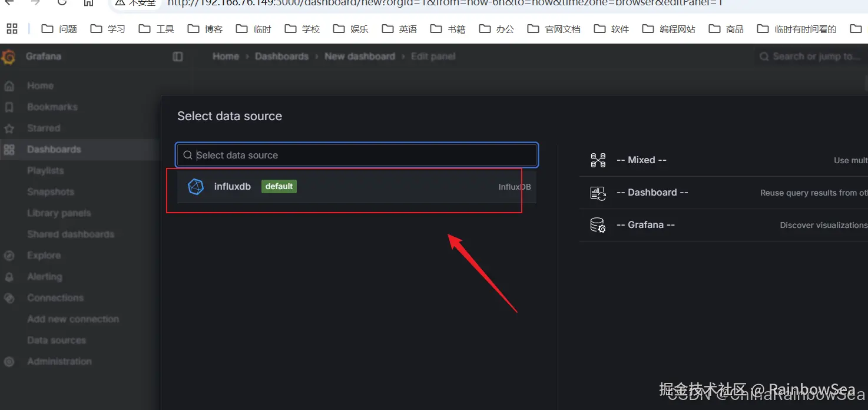
Task: Open Alerting in the sidebar
Action: pos(45,276)
